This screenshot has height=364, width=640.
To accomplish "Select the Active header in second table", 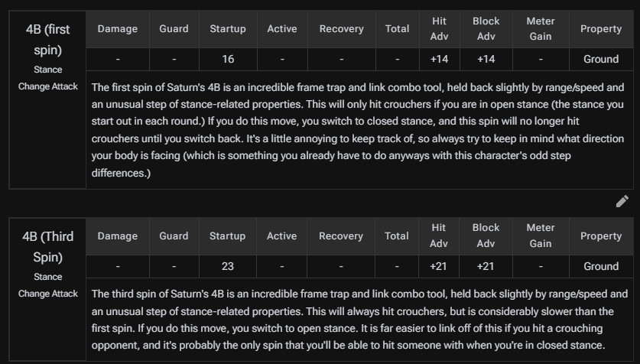I will pyautogui.click(x=281, y=236).
